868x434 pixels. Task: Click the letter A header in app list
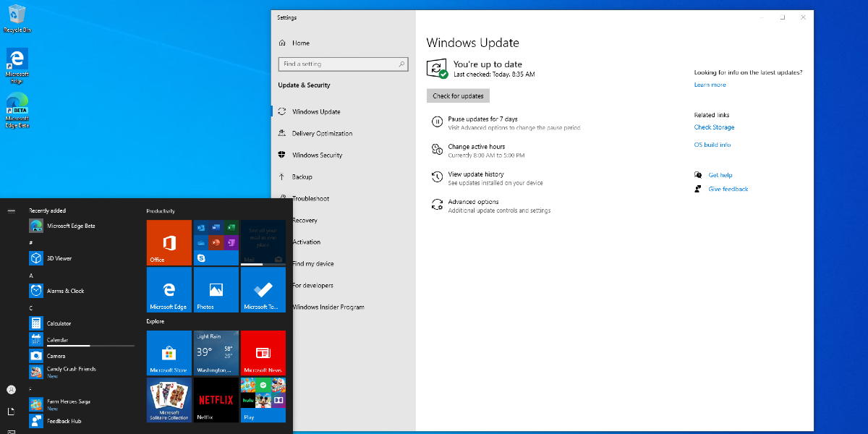click(31, 276)
